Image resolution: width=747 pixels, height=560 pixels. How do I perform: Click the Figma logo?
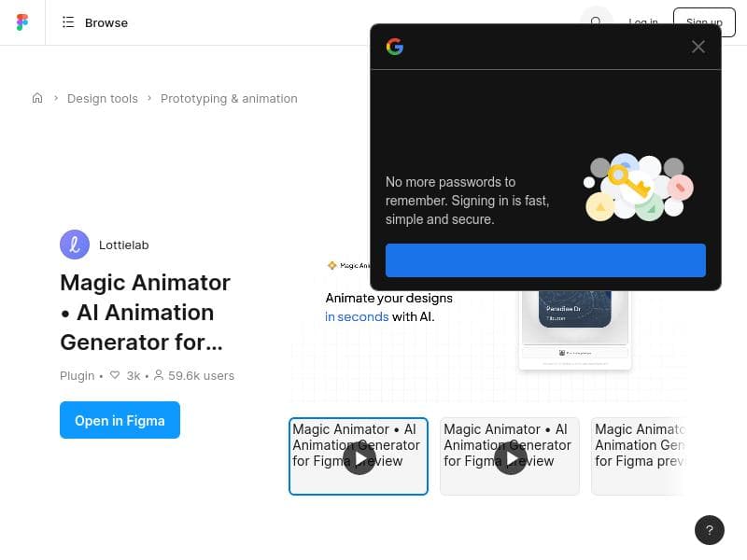click(22, 22)
